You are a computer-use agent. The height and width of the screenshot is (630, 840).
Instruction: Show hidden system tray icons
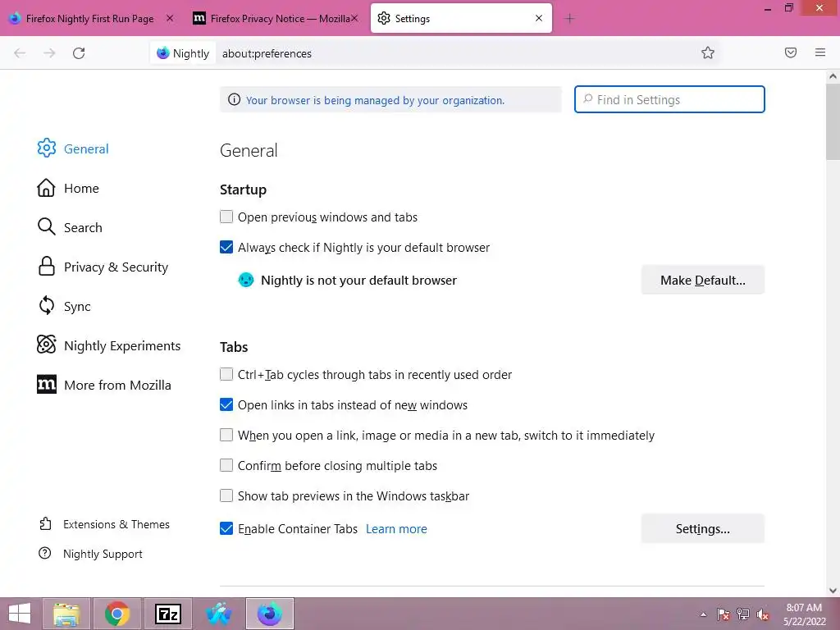tap(703, 614)
